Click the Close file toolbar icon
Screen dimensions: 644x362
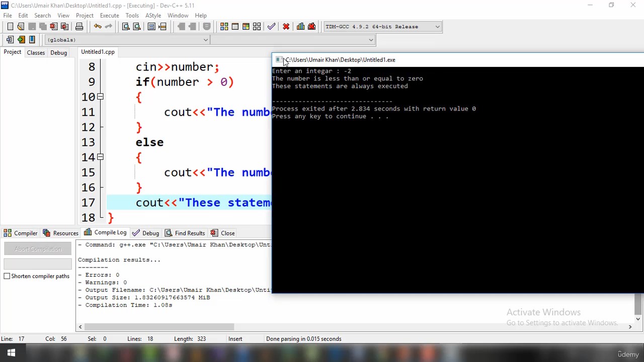pos(54,27)
